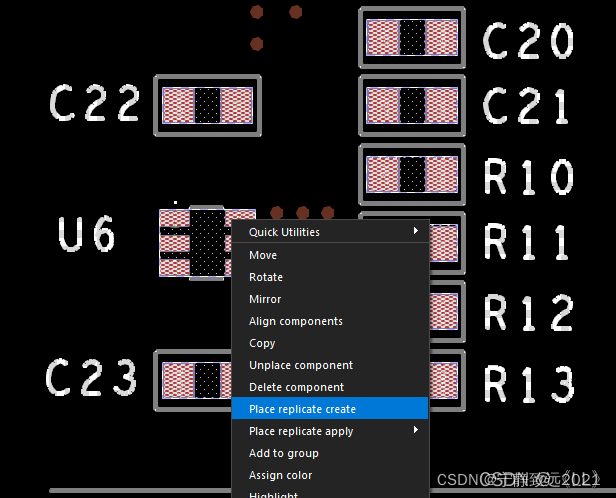Click the C21 capacitor footprint

412,105
